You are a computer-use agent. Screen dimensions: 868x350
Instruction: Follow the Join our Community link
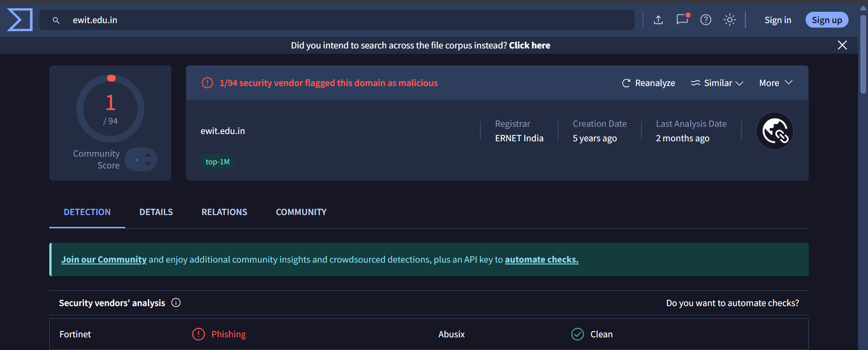[x=104, y=259]
